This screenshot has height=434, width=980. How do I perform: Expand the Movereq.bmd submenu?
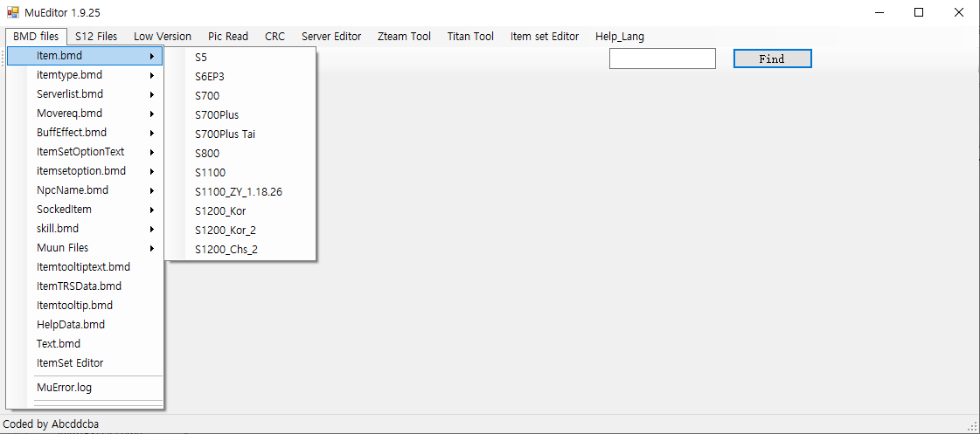pyautogui.click(x=85, y=114)
